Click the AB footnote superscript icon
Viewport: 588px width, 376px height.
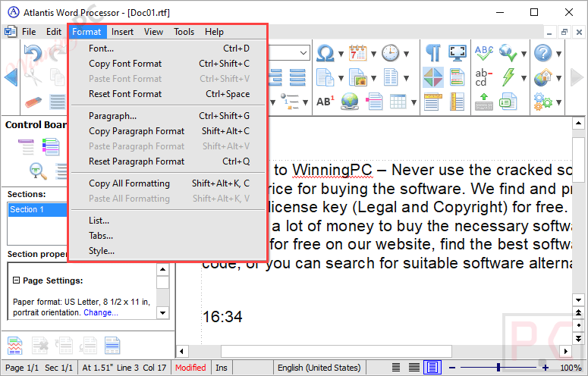click(325, 102)
